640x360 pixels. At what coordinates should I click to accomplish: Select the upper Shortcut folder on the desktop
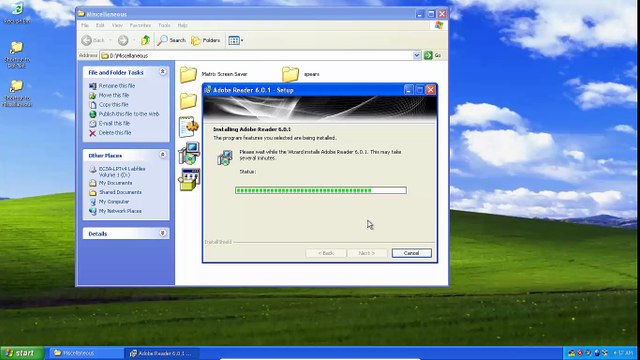coord(17,54)
